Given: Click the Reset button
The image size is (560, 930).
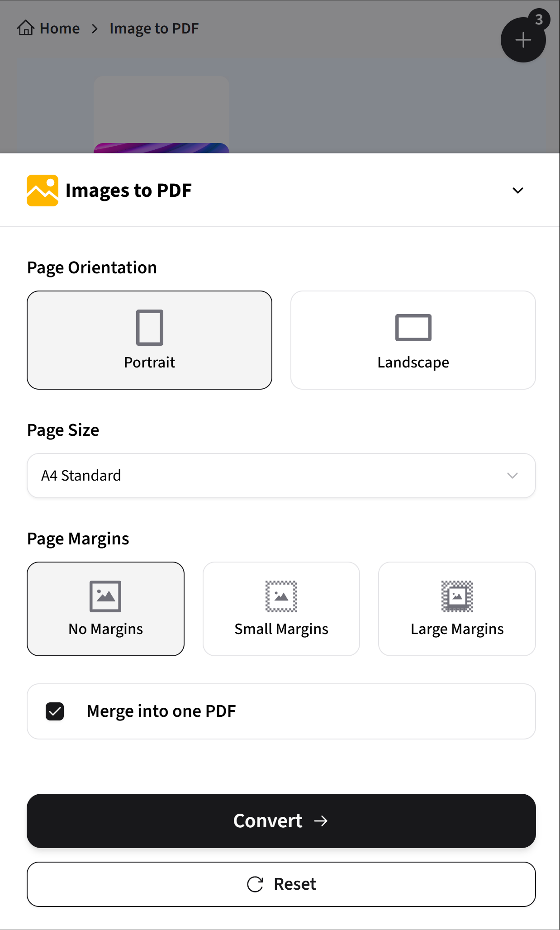Looking at the screenshot, I should tap(281, 883).
